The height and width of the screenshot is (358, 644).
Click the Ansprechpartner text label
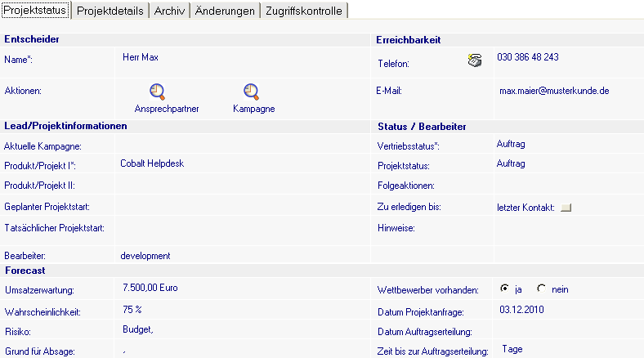(x=167, y=109)
